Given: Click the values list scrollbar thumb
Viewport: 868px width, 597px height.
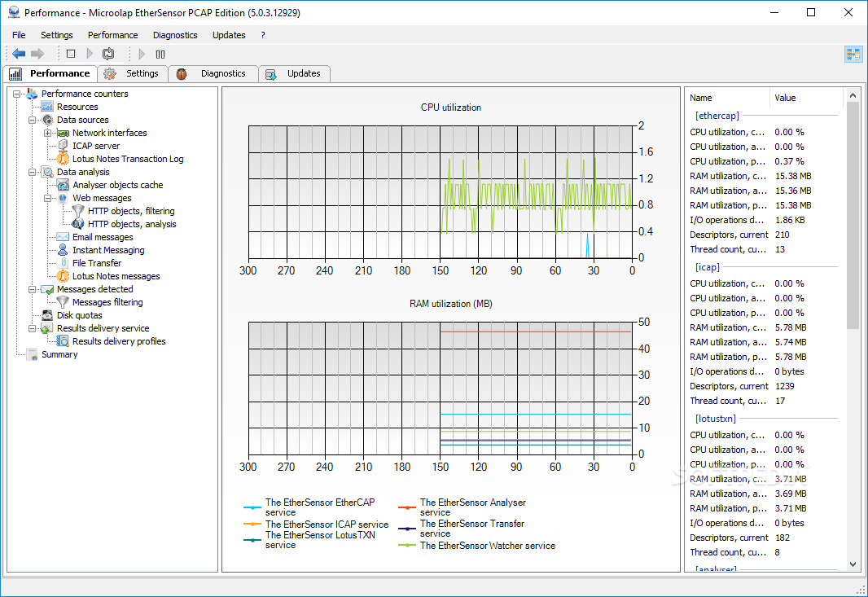Looking at the screenshot, I should click(x=853, y=216).
